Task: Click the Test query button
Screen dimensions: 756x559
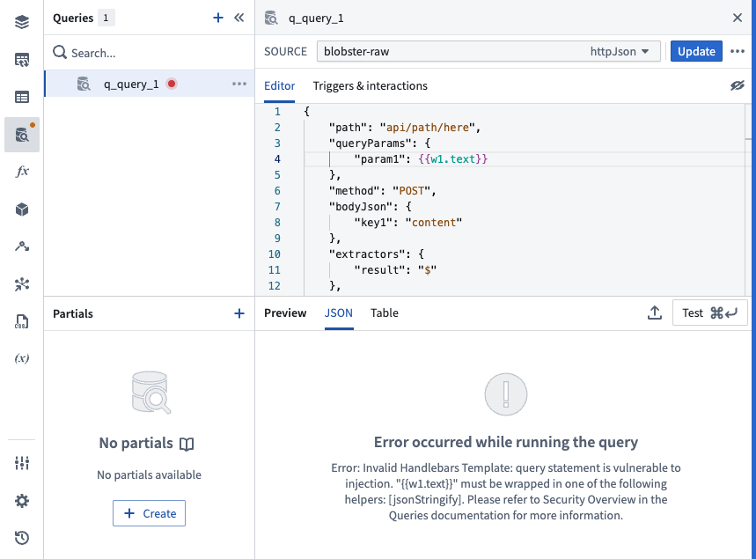Action: [709, 313]
